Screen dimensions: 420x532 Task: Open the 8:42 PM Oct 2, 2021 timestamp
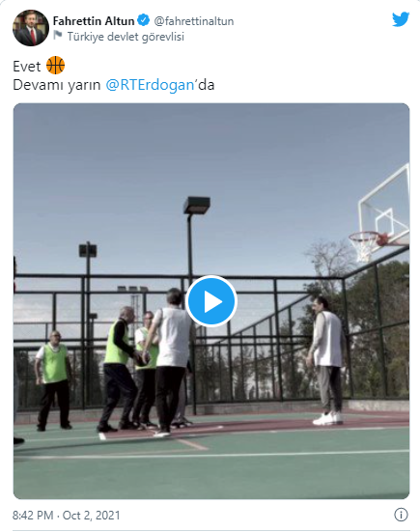click(67, 515)
